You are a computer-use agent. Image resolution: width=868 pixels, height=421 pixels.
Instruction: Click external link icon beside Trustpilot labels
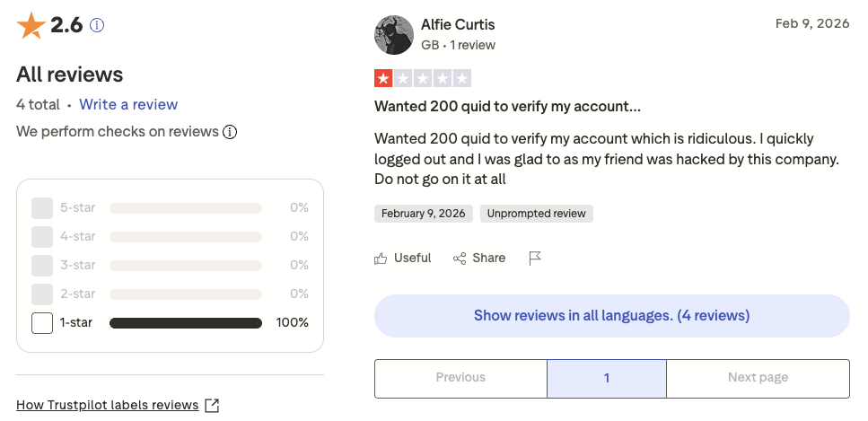(212, 405)
